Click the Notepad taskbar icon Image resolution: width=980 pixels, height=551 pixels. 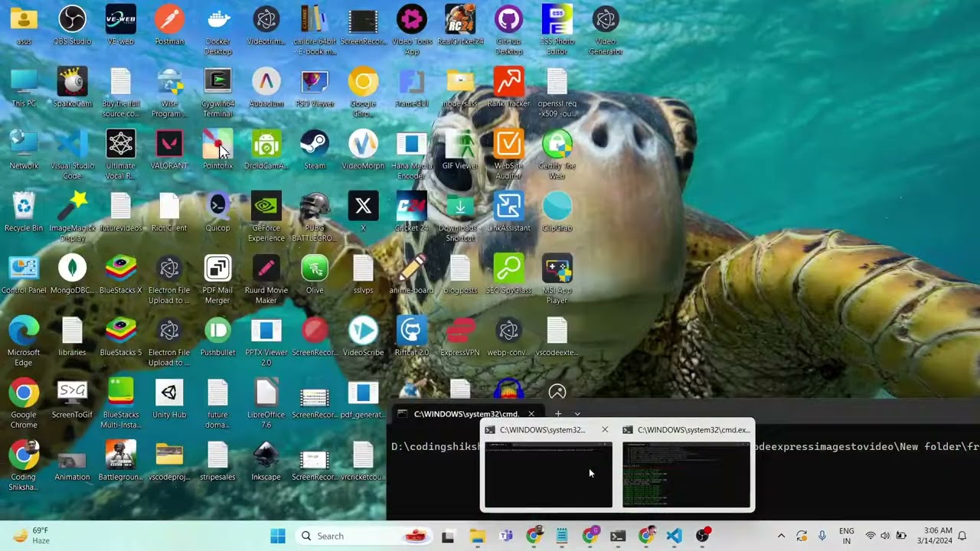coord(562,536)
